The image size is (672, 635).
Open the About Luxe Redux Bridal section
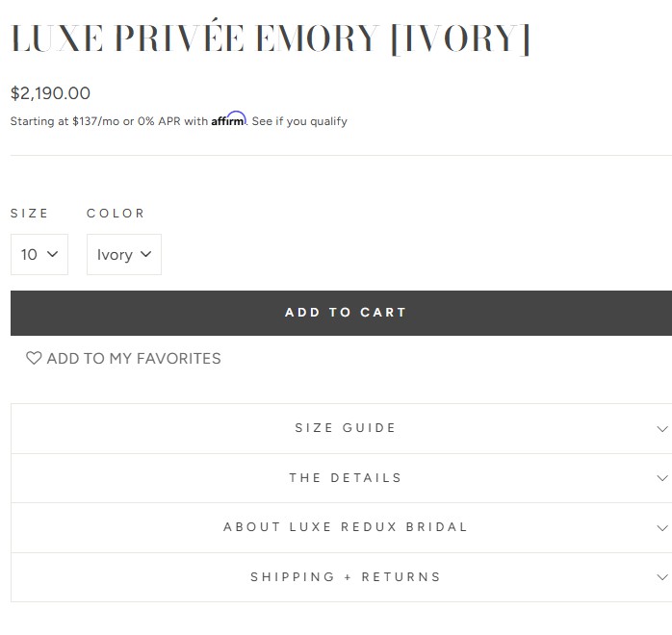click(x=345, y=527)
